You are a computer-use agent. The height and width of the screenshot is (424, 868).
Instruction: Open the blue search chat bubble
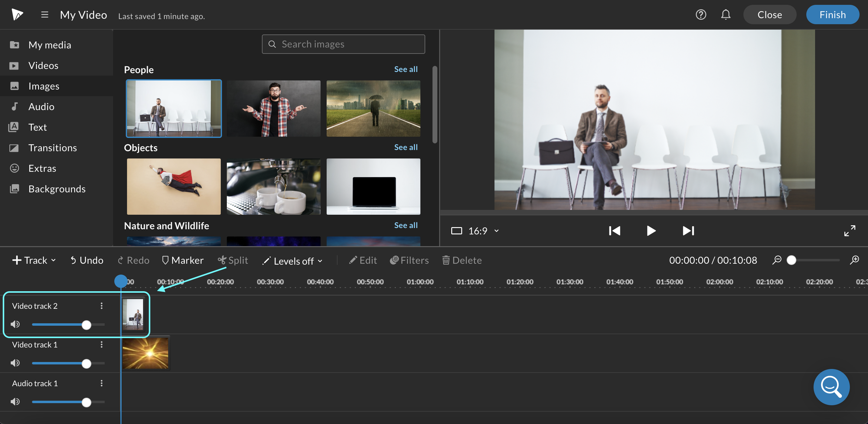(831, 386)
